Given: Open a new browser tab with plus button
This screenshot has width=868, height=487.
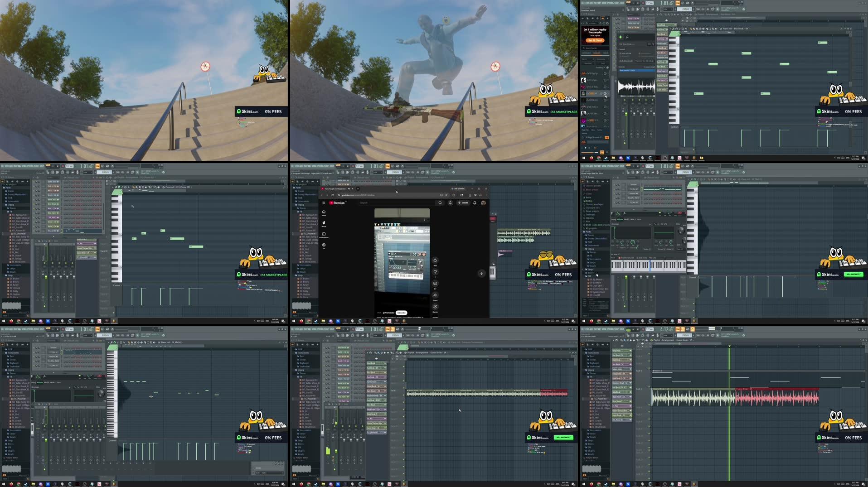Looking at the screenshot, I should pos(358,189).
